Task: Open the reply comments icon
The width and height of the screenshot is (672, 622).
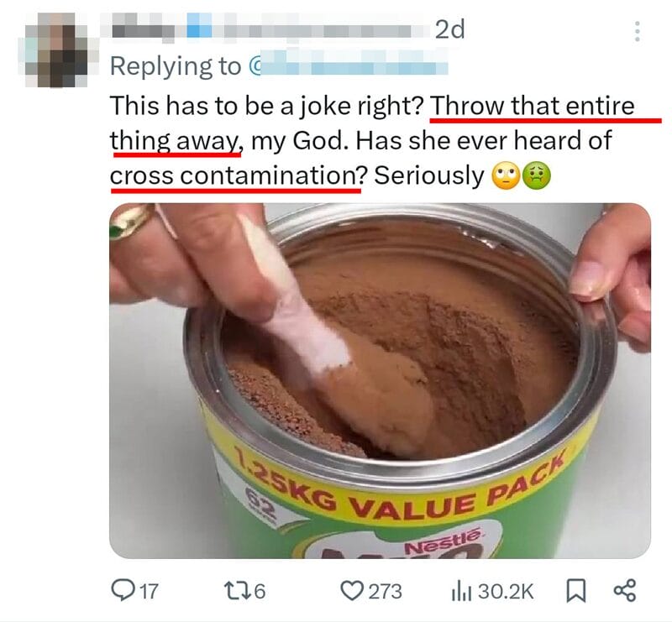Action: pos(121,590)
